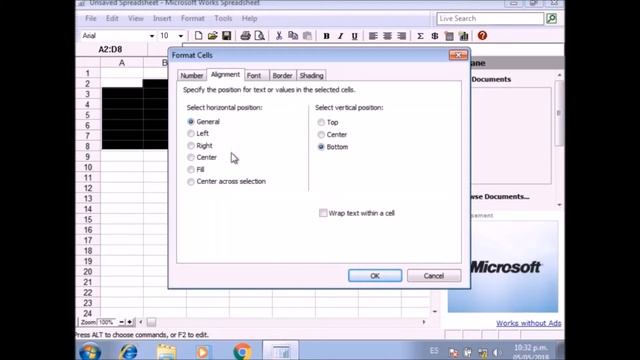The width and height of the screenshot is (640, 360).
Task: Open the Format menu
Action: [x=193, y=18]
